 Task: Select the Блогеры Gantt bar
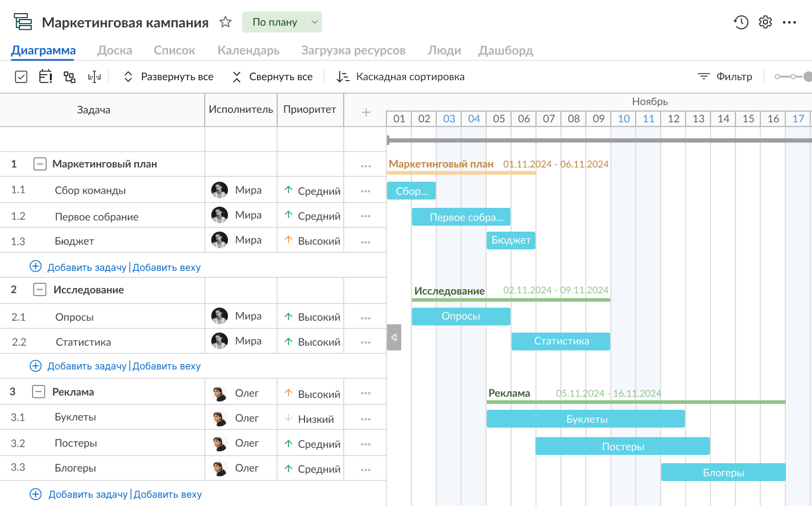pos(724,472)
